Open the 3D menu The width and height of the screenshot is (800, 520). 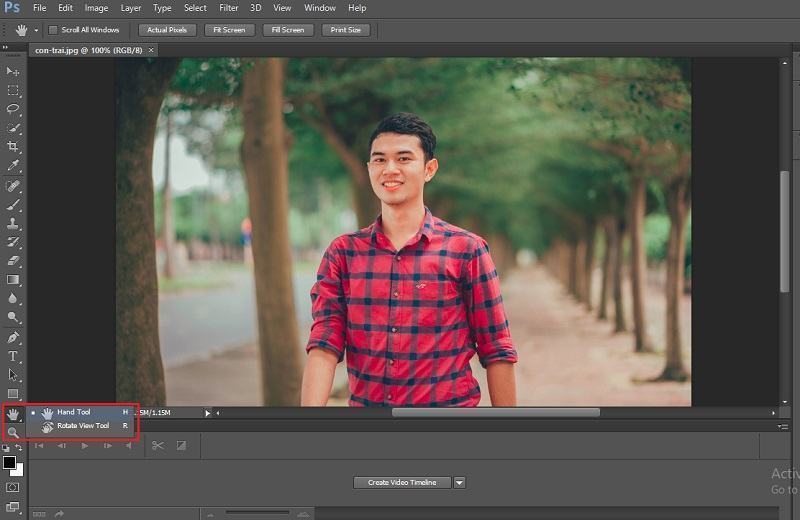coord(256,8)
